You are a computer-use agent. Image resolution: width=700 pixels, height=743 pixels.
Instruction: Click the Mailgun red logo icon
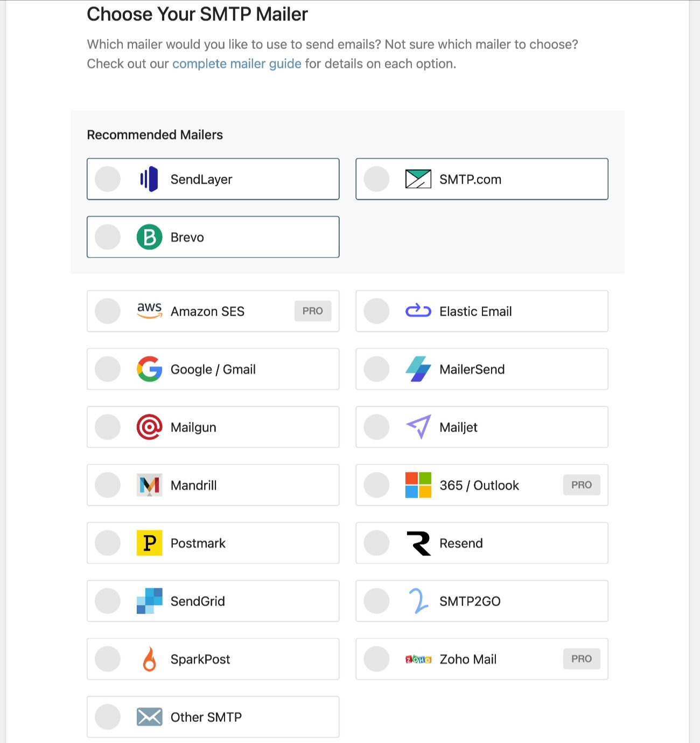point(150,427)
